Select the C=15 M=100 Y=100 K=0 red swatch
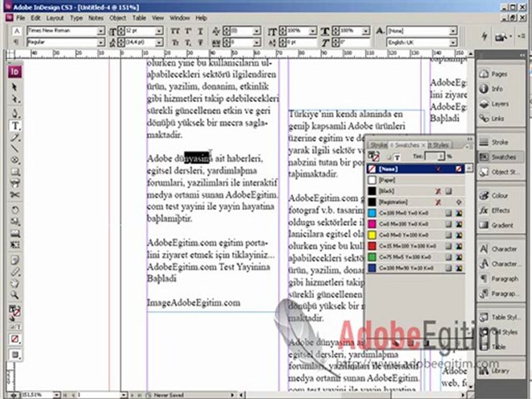The image size is (532, 399). 416,246
